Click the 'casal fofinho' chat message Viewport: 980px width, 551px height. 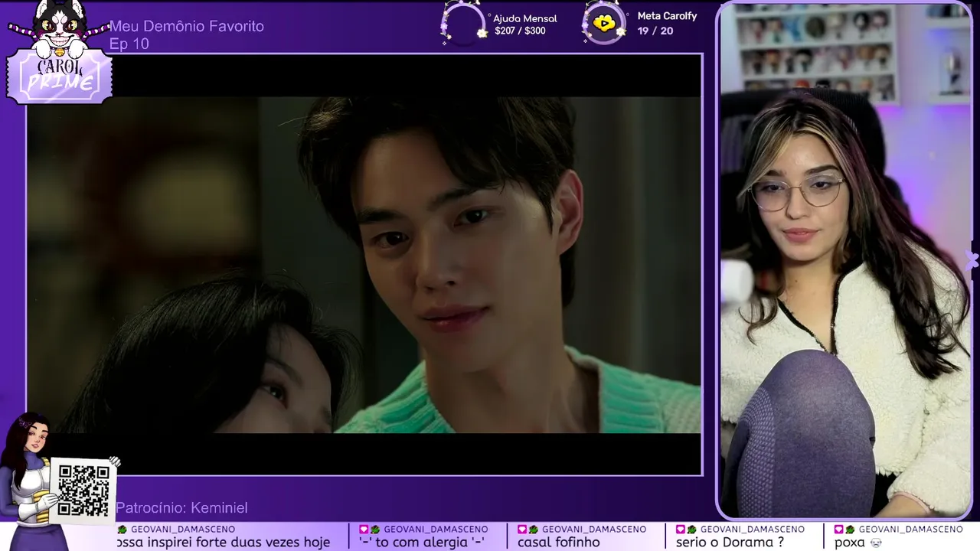559,543
